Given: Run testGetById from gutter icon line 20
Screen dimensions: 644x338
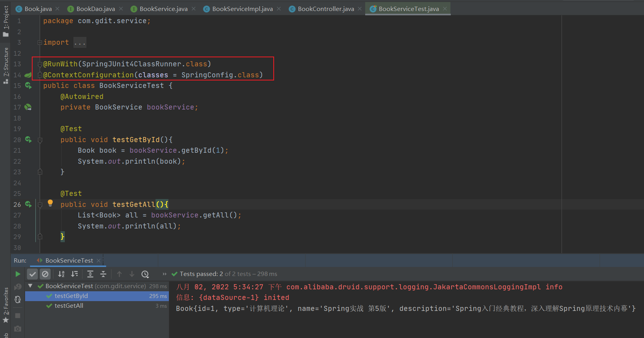Looking at the screenshot, I should click(x=28, y=140).
